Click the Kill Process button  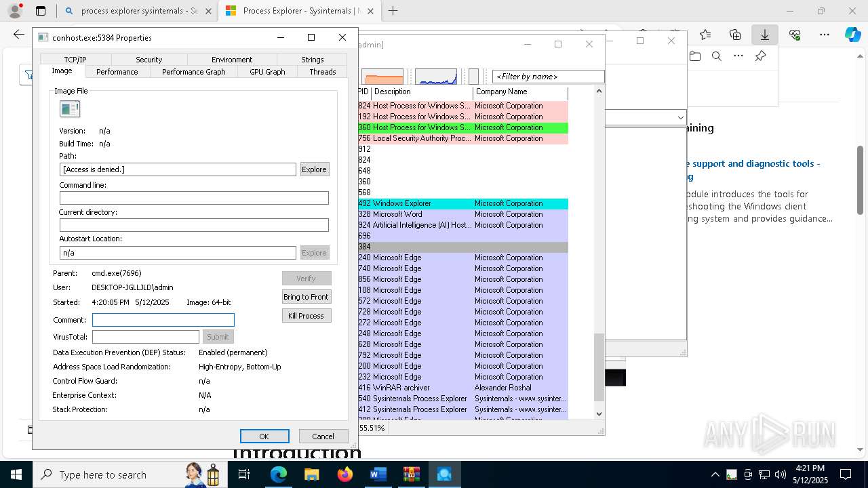click(306, 316)
